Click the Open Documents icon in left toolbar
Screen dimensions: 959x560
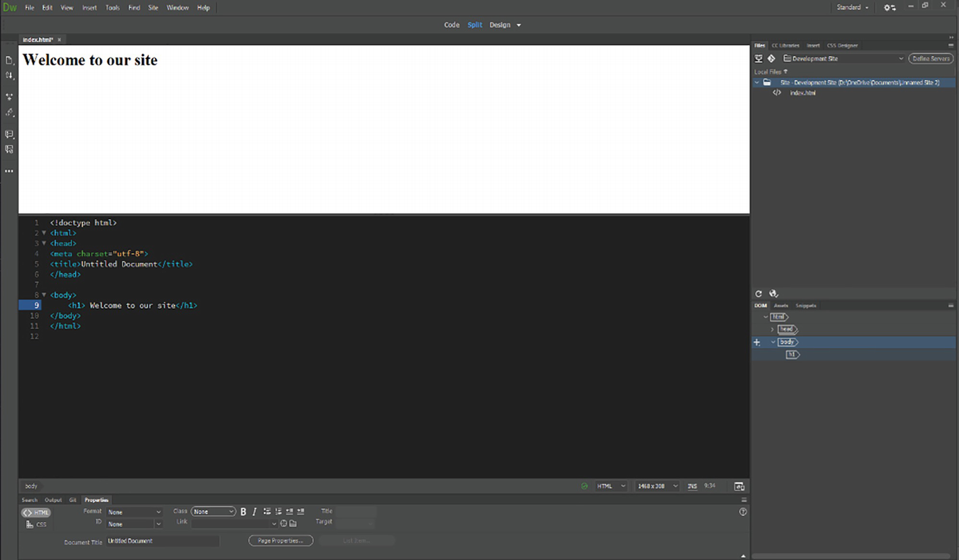click(9, 60)
